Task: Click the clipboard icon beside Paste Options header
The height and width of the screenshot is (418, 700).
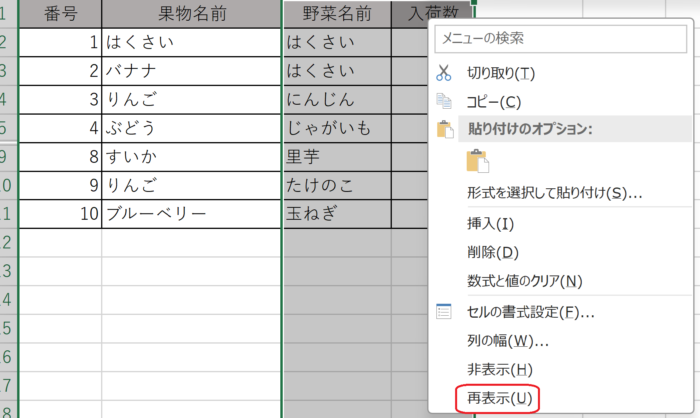Action: coord(445,129)
